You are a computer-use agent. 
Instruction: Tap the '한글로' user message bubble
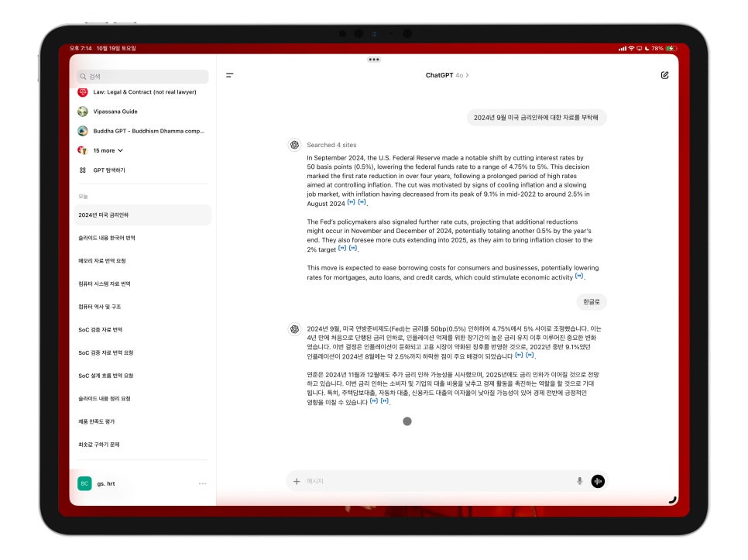pyautogui.click(x=592, y=302)
